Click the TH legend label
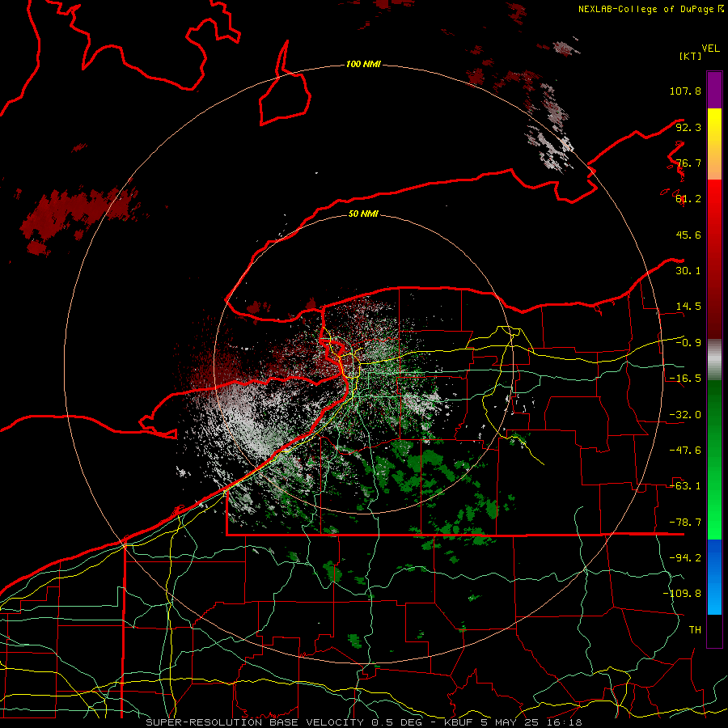Image resolution: width=728 pixels, height=728 pixels. click(695, 630)
